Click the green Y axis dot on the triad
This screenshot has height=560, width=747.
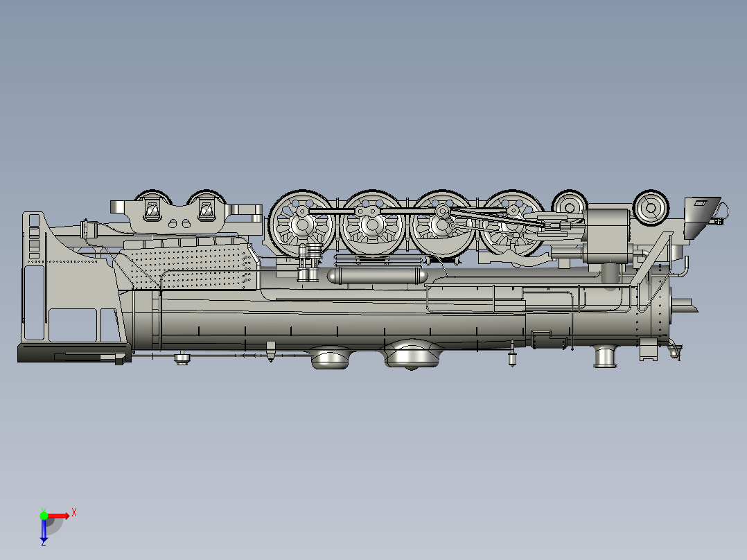[44, 516]
